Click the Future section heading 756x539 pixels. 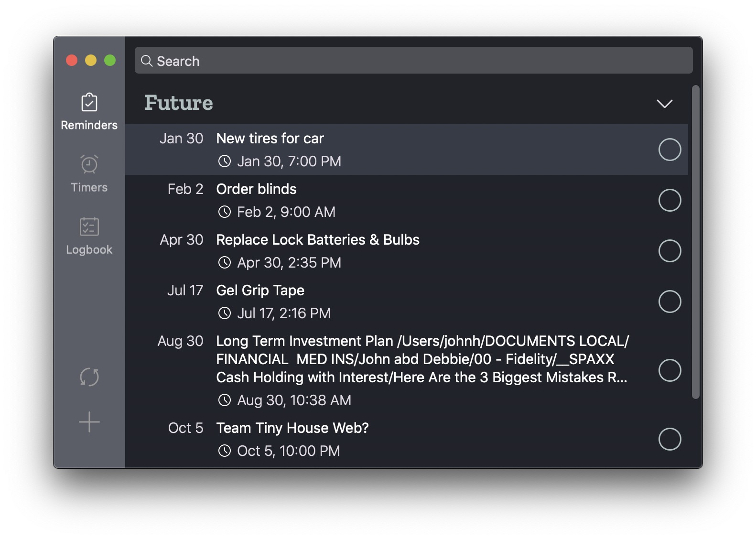pos(179,103)
